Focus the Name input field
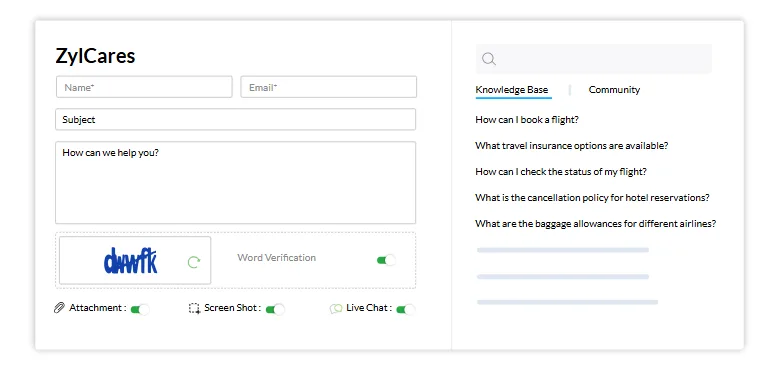 (144, 87)
